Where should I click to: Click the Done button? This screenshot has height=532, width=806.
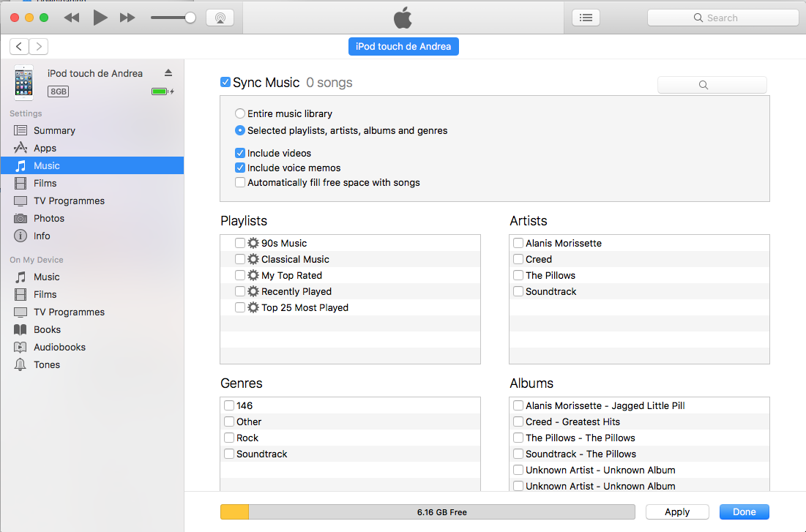point(745,512)
